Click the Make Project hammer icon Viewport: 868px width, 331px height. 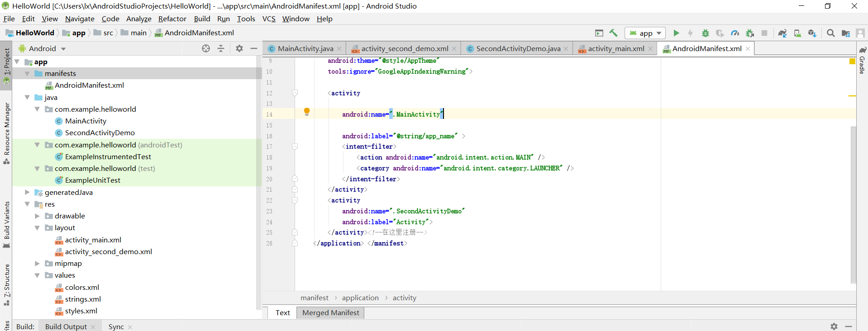point(614,33)
